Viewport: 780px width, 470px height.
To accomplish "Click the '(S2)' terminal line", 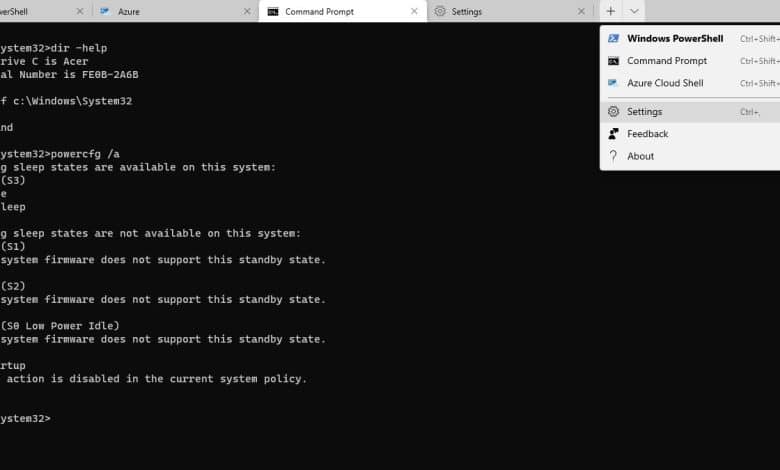I will [x=12, y=286].
